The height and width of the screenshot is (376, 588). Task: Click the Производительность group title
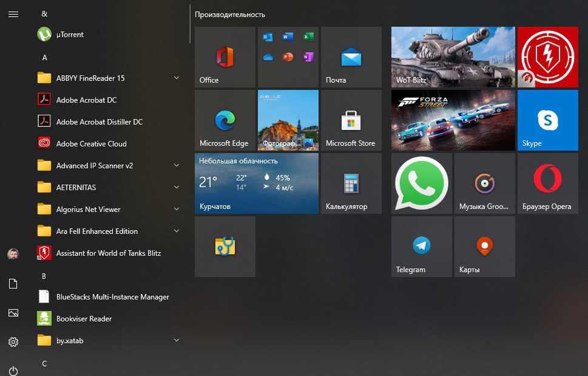click(230, 15)
